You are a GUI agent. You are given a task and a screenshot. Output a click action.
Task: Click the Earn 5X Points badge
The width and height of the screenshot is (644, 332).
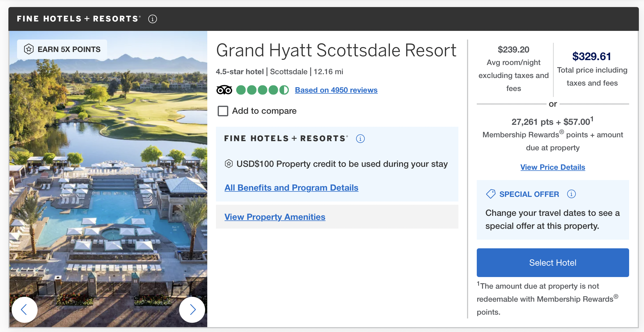pyautogui.click(x=62, y=49)
